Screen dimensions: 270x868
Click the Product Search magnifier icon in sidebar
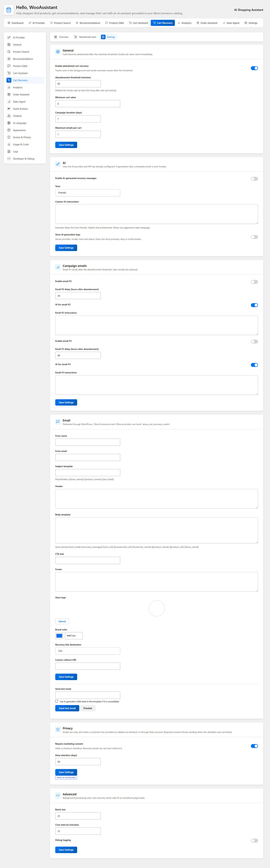[x=9, y=52]
